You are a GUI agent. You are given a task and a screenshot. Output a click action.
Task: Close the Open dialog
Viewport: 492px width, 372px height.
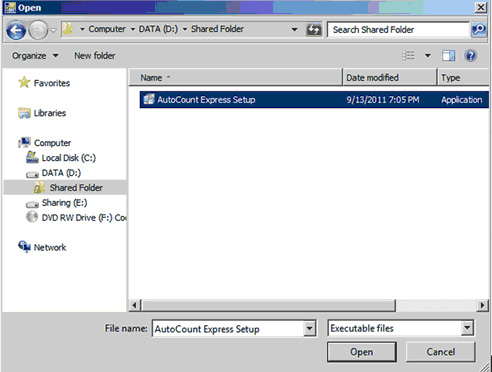(x=480, y=7)
